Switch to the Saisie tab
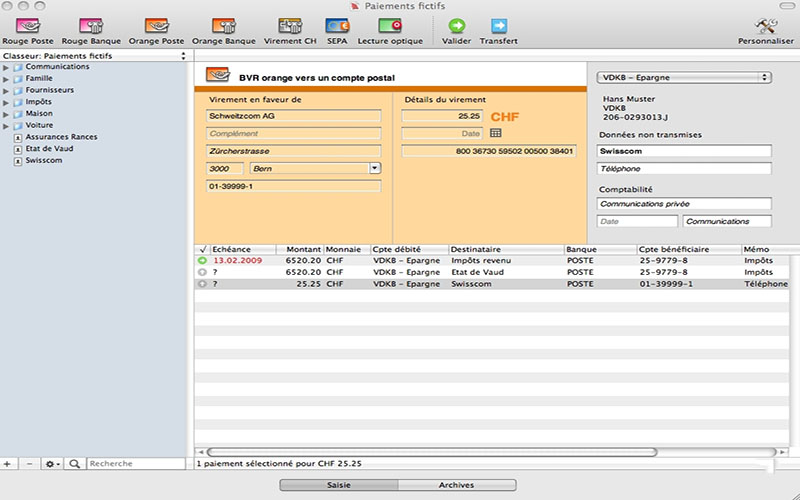The width and height of the screenshot is (800, 500). [339, 485]
